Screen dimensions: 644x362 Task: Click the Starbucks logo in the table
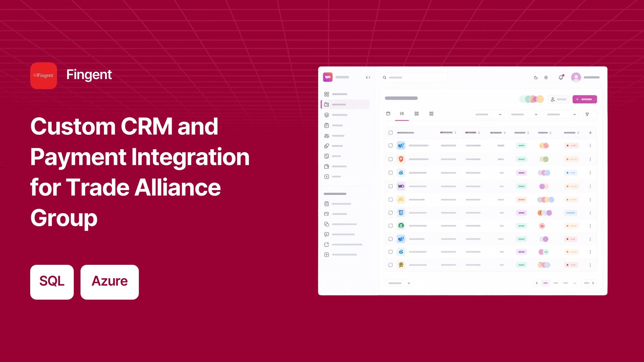click(401, 226)
